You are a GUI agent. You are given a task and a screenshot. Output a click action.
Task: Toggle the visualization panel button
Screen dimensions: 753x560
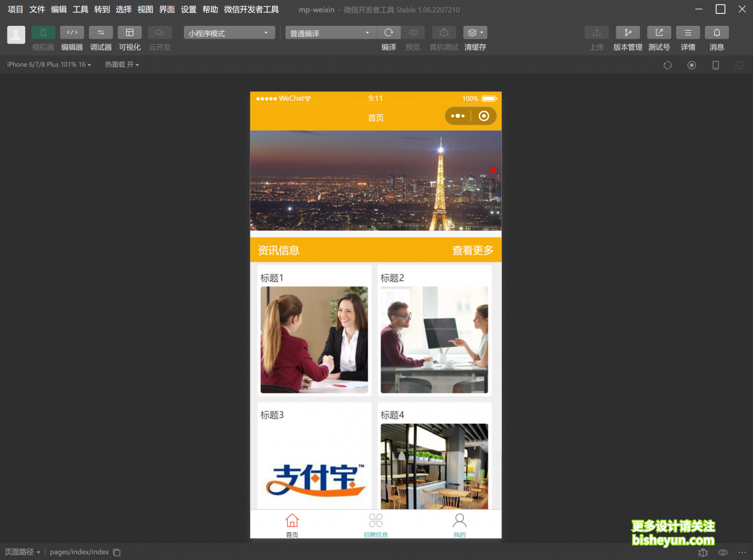point(130,32)
